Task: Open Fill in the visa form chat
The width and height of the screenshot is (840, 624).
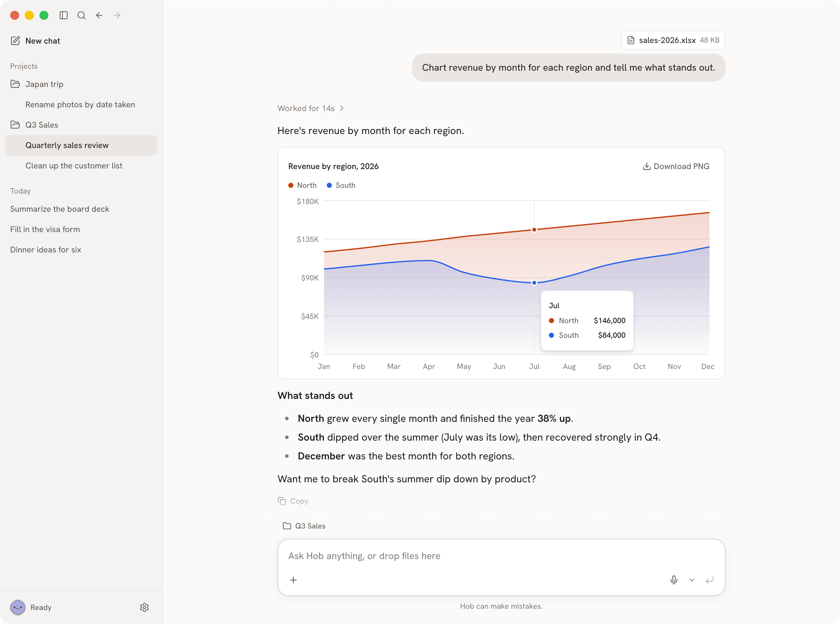Action: point(81,229)
